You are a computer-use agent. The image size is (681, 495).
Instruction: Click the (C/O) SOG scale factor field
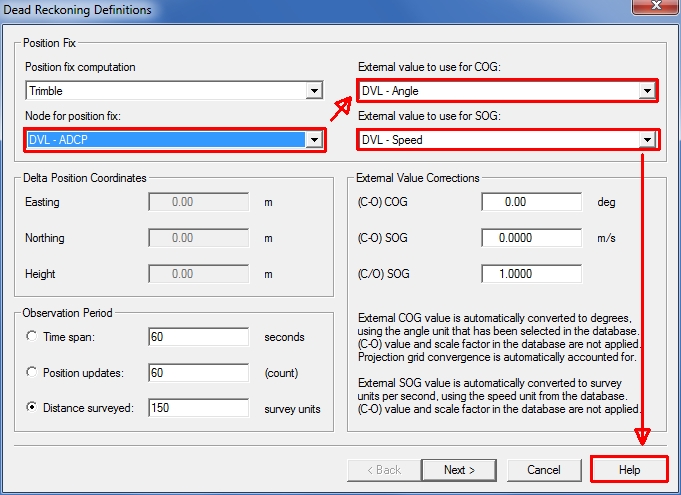point(532,274)
